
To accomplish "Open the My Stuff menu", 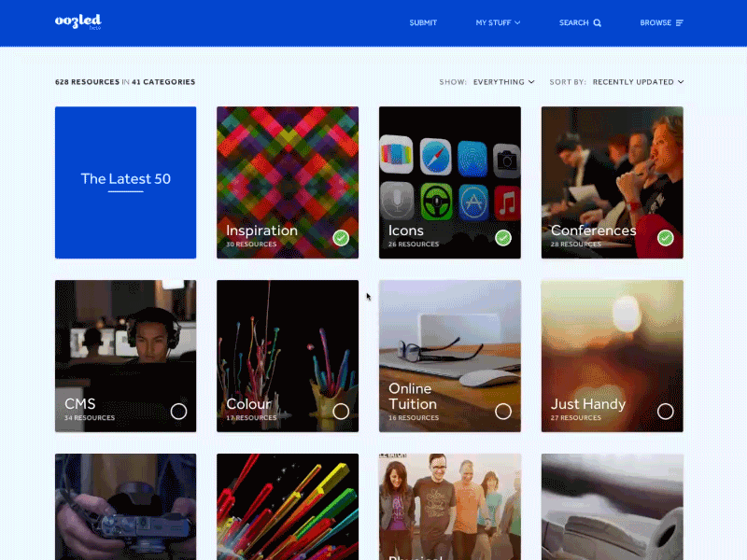I will (498, 22).
